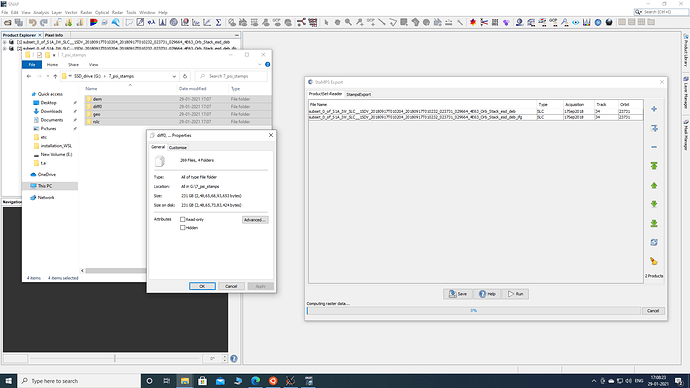Open Share tab in File Explorer ribbon
690x388 pixels.
(73, 65)
